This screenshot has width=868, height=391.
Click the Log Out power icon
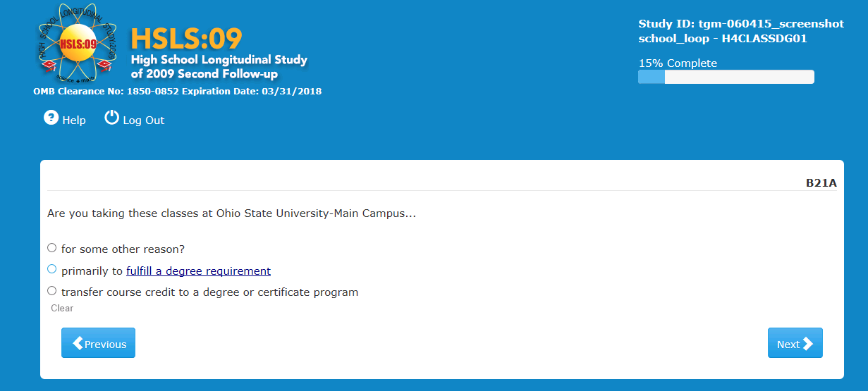click(x=112, y=118)
